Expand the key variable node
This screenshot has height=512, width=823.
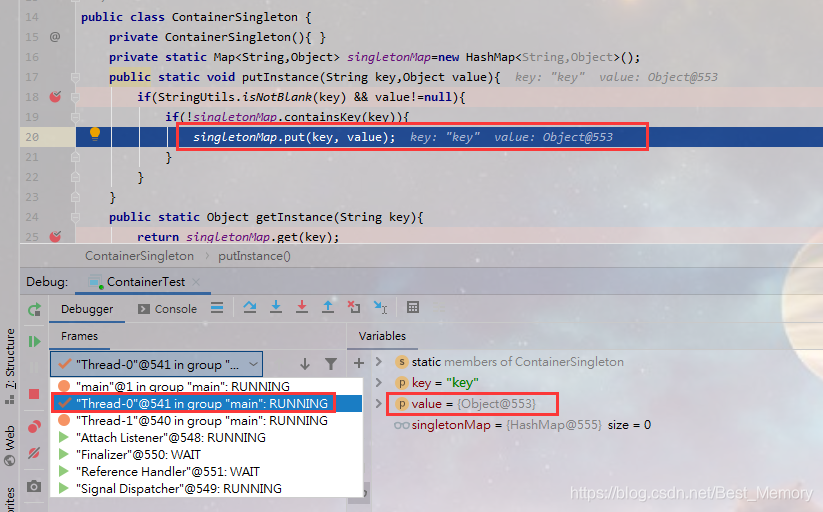(379, 382)
